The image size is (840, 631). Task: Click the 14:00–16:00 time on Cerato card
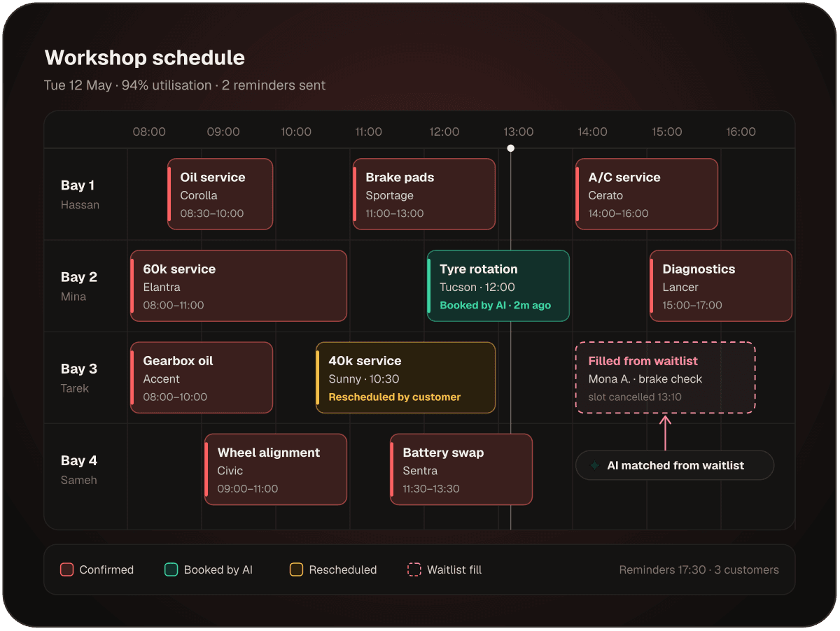(618, 213)
